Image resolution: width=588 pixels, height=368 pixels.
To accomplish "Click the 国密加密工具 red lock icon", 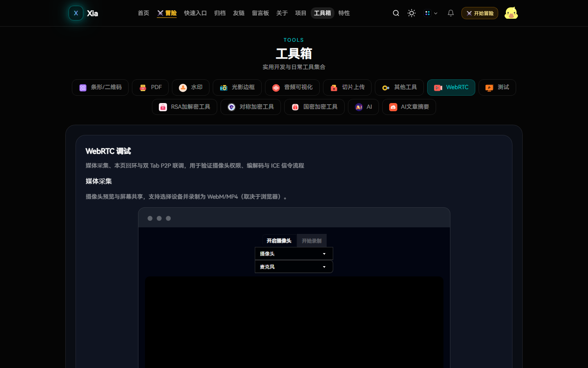I will click(295, 107).
